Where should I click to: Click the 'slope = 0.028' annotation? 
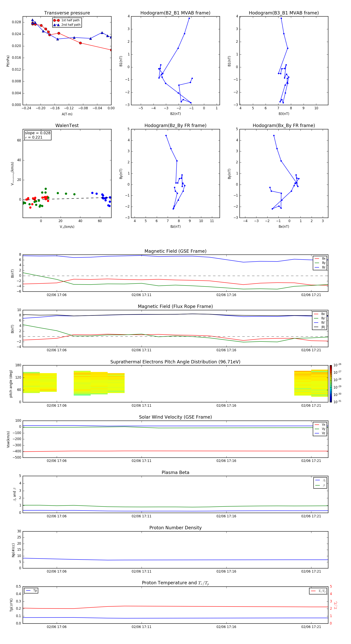pos(38,133)
